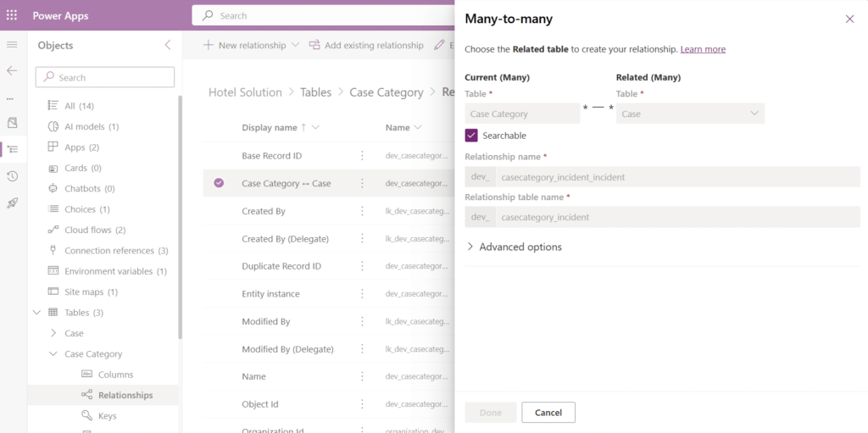Click the Created By row name
Viewport: 868px width, 433px height.
point(264,211)
